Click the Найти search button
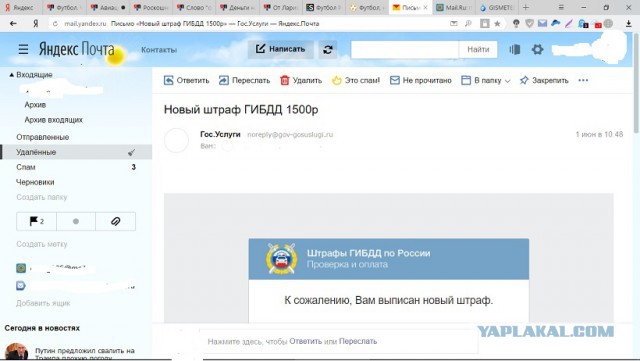The width and height of the screenshot is (640, 361). point(478,49)
